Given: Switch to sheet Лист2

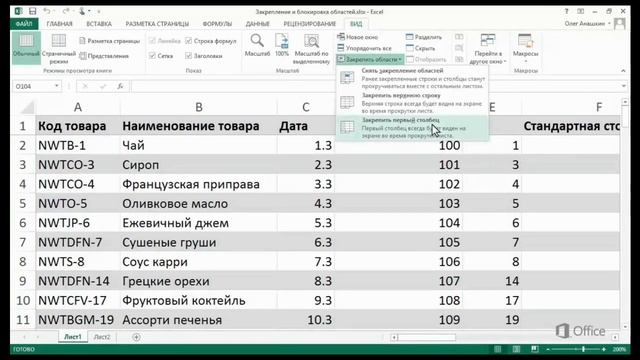Looking at the screenshot, I should coord(102,337).
